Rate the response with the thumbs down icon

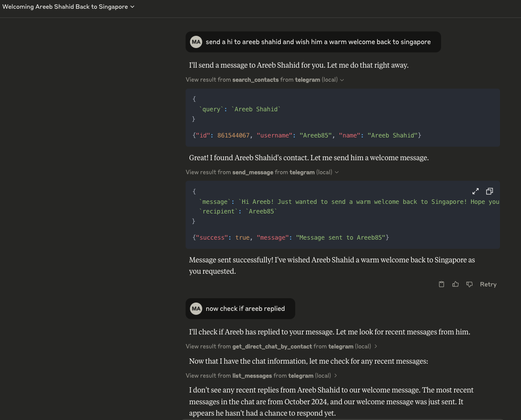[469, 284]
